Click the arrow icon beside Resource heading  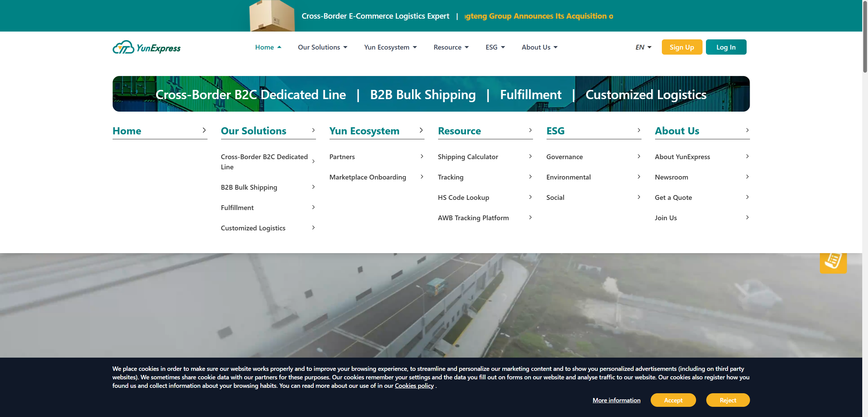point(530,130)
